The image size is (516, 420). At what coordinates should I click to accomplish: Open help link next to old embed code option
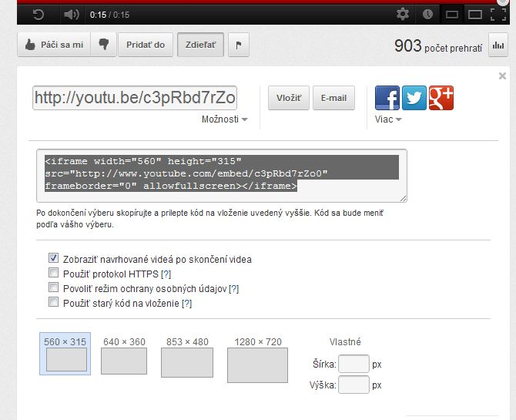click(x=186, y=304)
